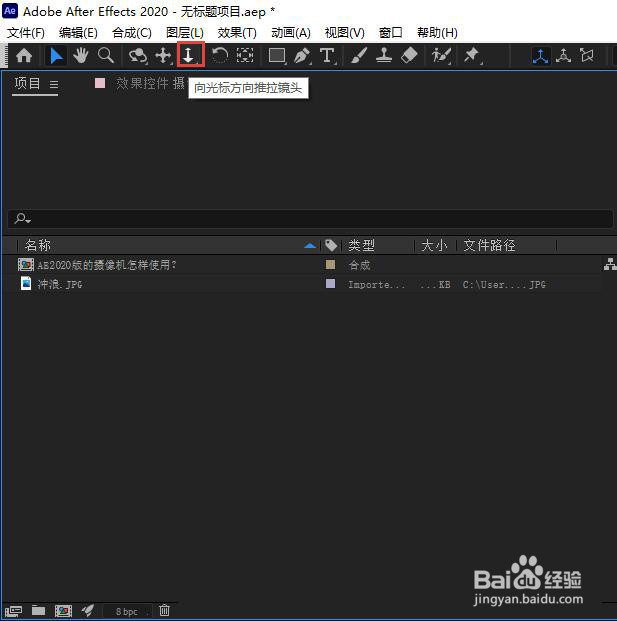Select the Orbit camera tool
The height and width of the screenshot is (621, 617).
(x=137, y=55)
